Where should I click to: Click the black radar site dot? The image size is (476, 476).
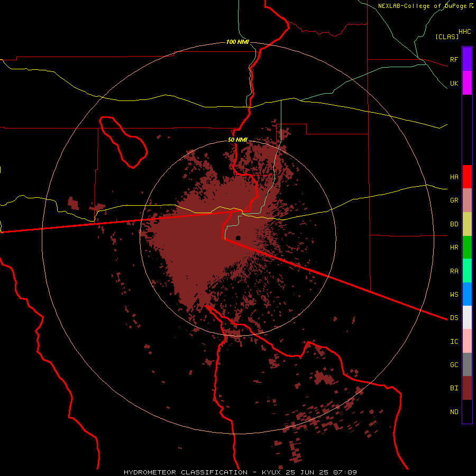click(239, 237)
